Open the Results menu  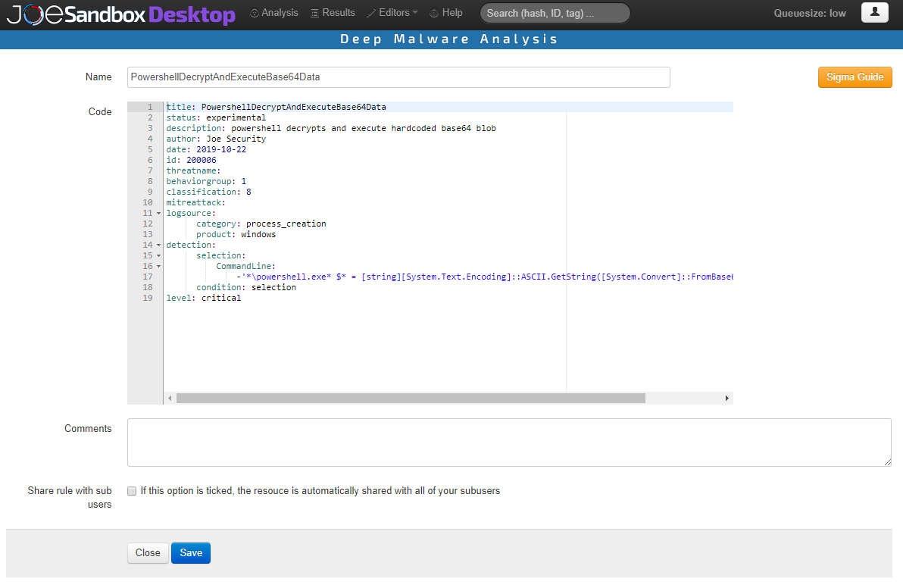point(334,12)
